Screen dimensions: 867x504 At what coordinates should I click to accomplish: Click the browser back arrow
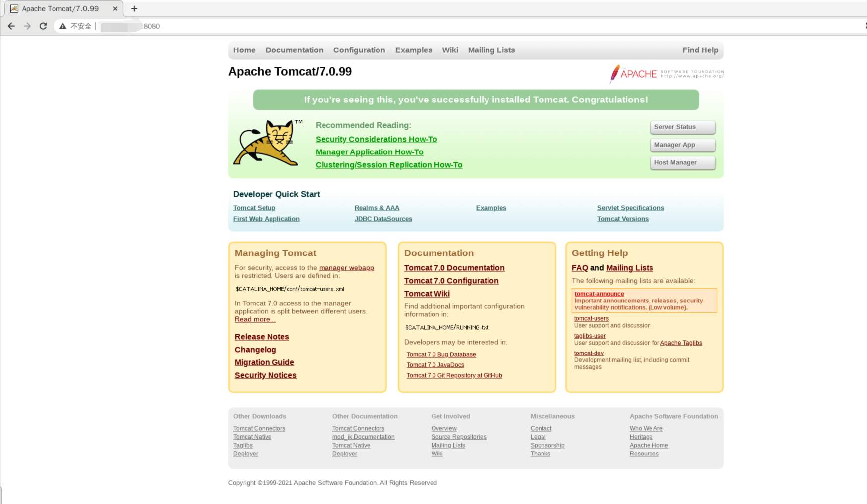[11, 26]
